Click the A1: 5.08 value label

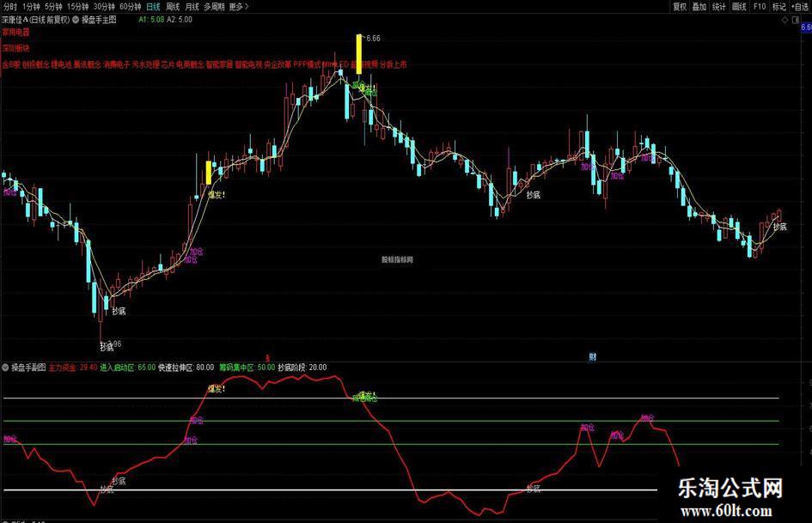pos(151,20)
